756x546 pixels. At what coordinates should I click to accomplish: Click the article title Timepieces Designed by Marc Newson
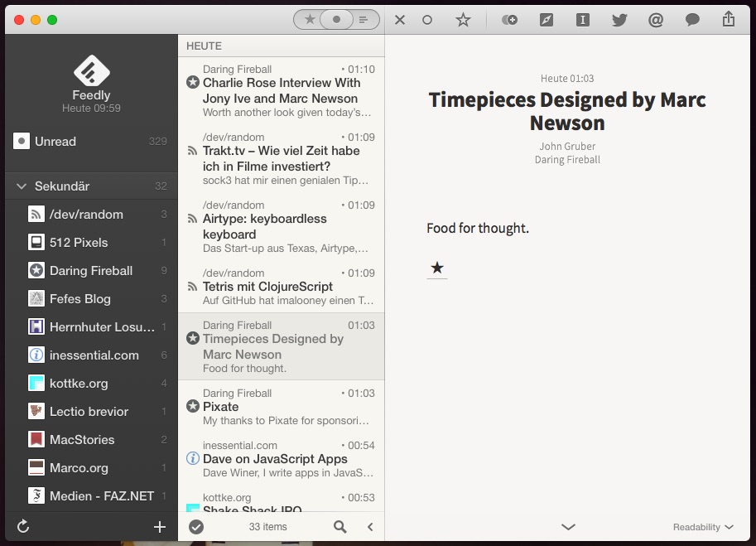coord(567,111)
